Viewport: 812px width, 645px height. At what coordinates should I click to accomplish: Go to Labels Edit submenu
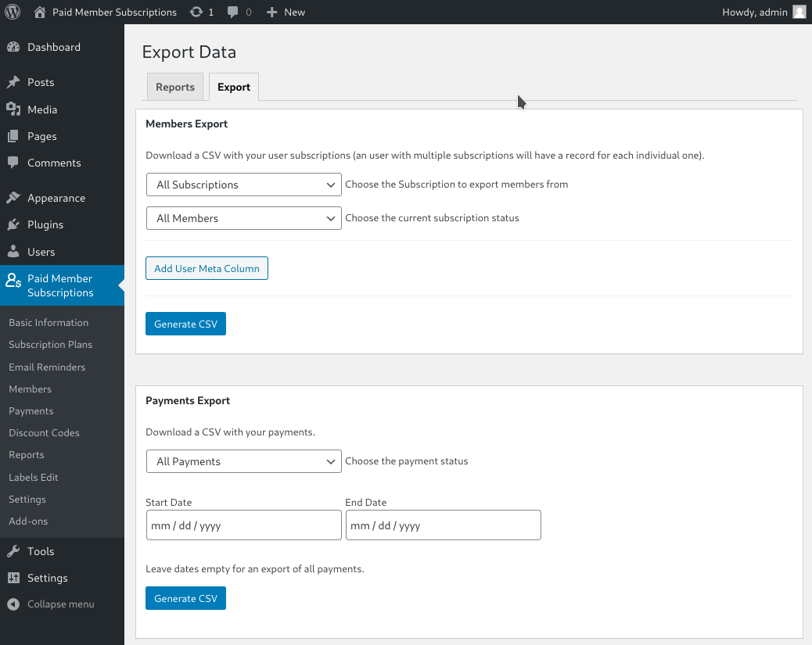pos(33,477)
